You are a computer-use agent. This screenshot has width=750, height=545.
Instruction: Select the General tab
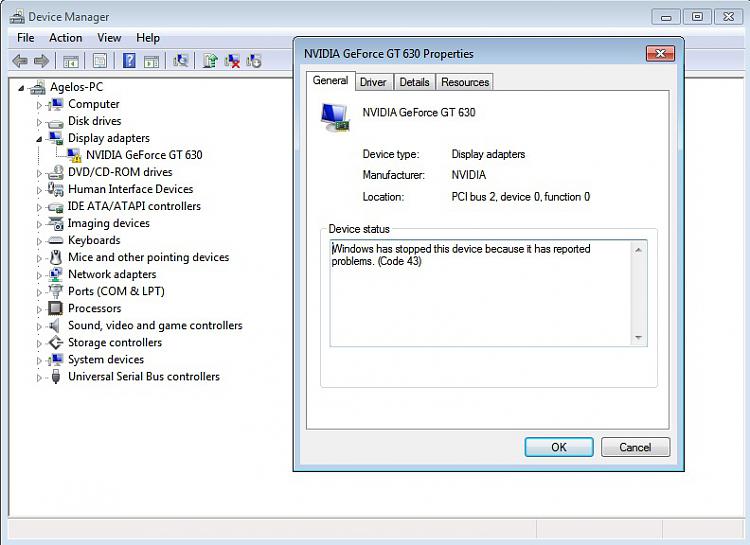tap(330, 80)
